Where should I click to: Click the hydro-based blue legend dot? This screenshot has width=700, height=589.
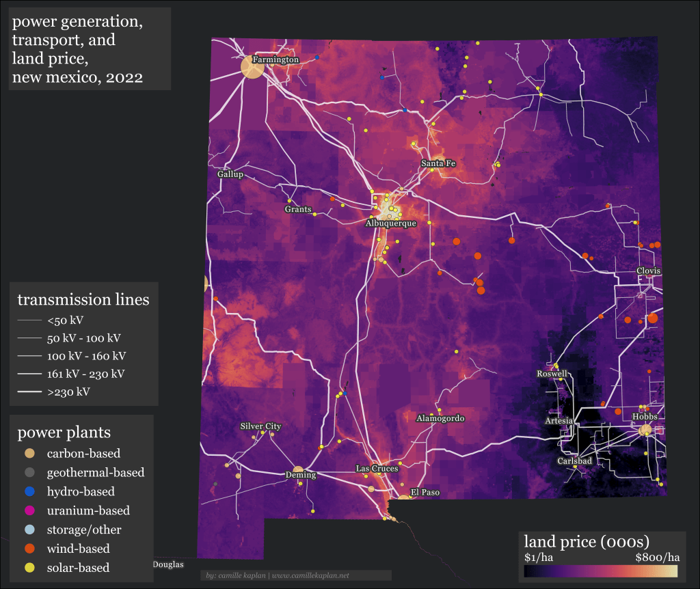pos(29,492)
